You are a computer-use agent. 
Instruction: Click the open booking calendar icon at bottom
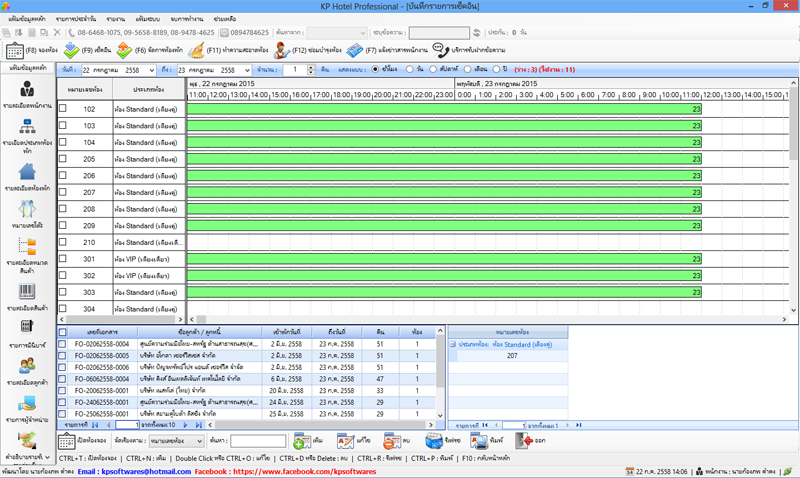tap(66, 441)
